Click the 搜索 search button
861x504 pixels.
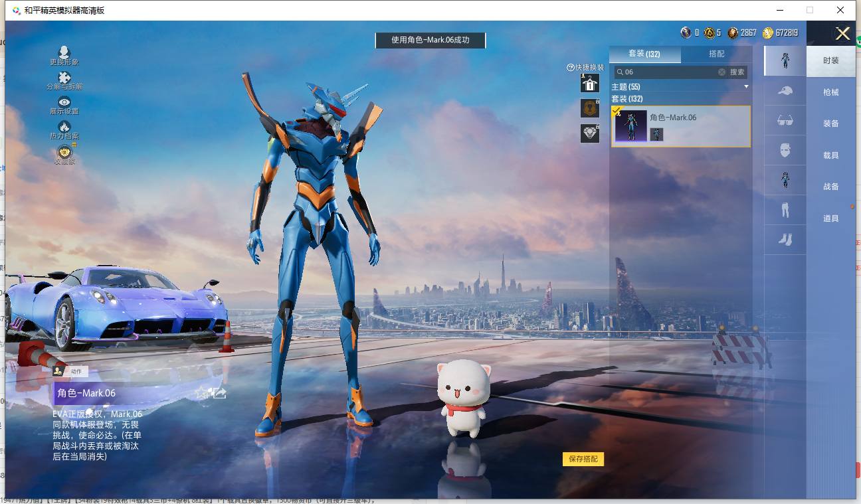coord(737,72)
